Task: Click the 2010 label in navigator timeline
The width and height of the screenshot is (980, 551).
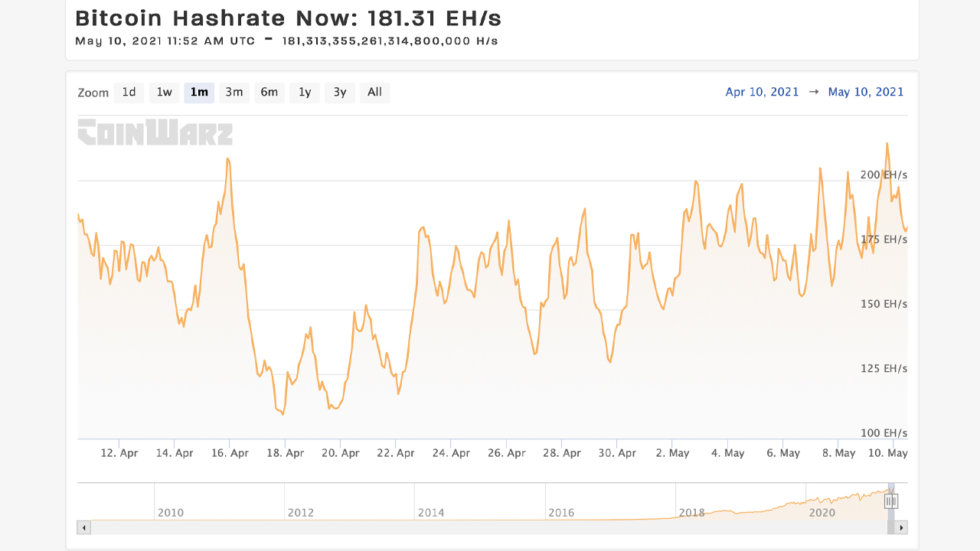Action: [x=170, y=512]
